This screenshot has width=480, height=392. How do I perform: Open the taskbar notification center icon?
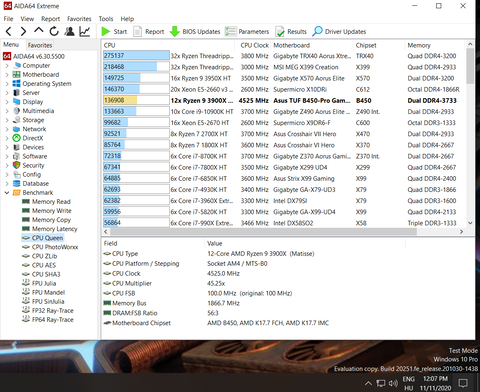click(x=463, y=383)
